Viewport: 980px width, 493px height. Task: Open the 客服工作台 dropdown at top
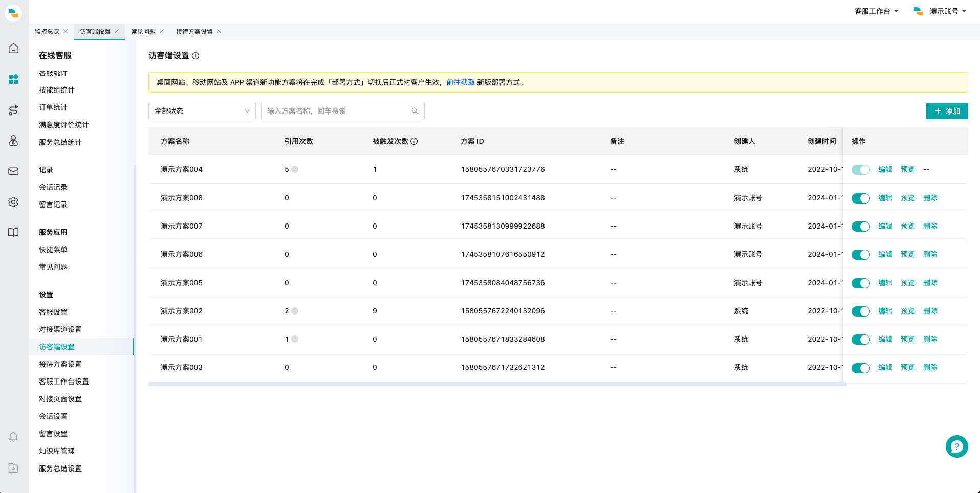click(876, 11)
